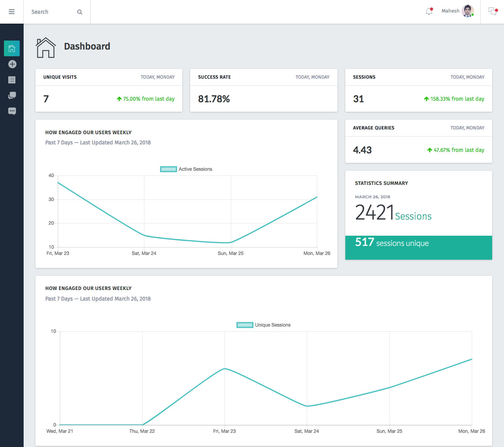Click the UNIQUE VISITS card heading
The width and height of the screenshot is (504, 447).
(60, 77)
